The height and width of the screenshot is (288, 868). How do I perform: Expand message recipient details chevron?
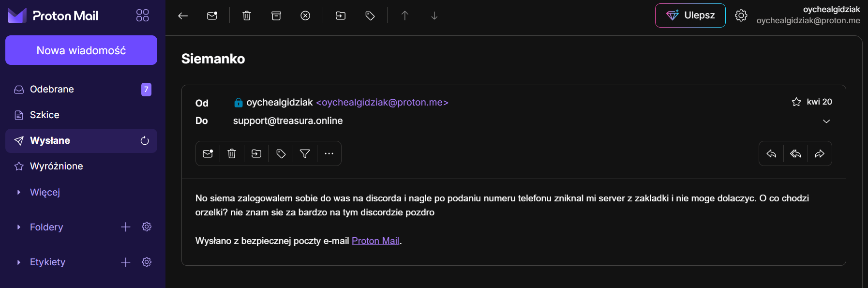826,121
